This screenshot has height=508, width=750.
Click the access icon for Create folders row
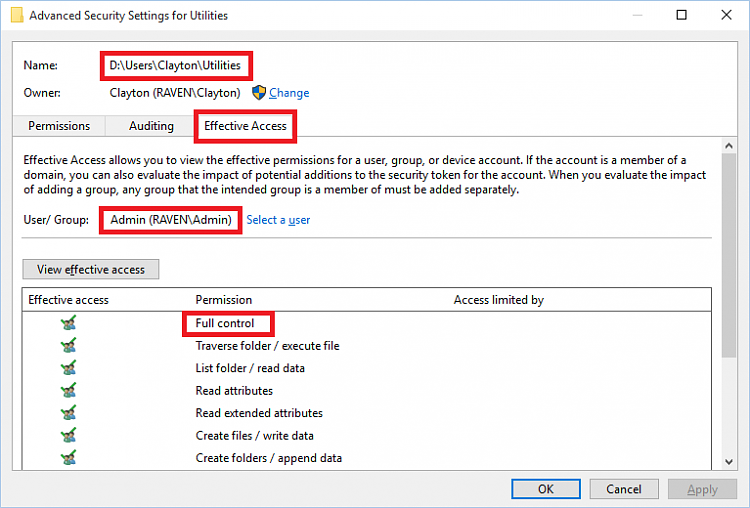point(68,458)
